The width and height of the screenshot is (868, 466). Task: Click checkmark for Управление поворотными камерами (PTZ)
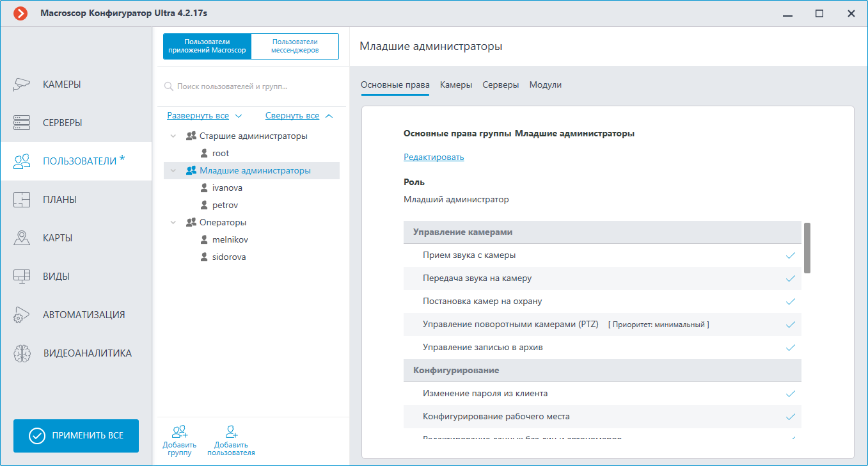click(x=791, y=325)
